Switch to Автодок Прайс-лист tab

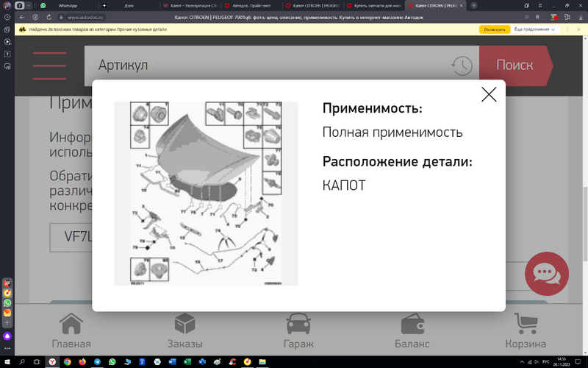coord(251,6)
